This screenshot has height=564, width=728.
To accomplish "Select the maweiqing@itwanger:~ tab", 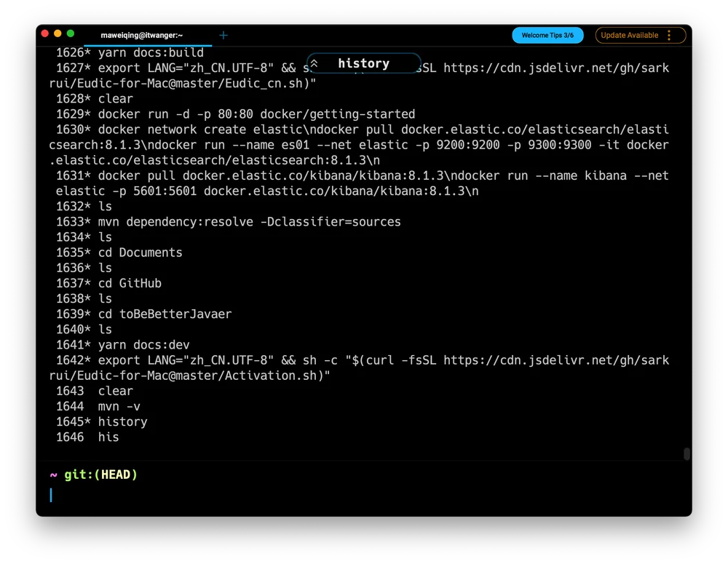I will (142, 35).
